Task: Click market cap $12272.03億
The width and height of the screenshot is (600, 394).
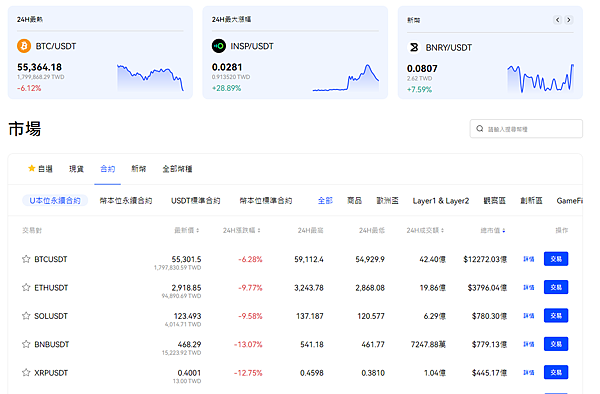Action: click(485, 259)
